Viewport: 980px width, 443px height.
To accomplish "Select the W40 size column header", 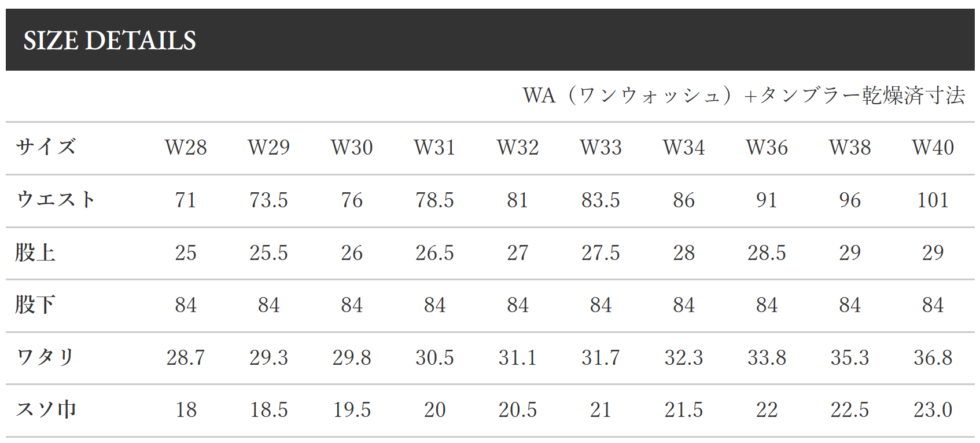I will coord(933,148).
